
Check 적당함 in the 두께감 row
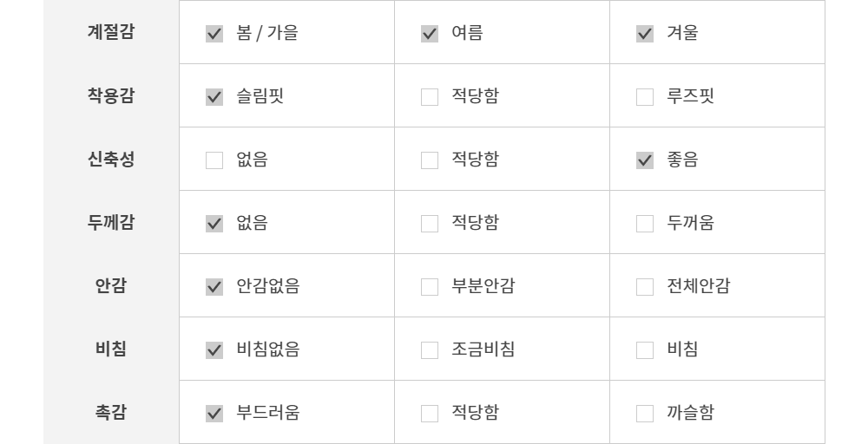point(430,224)
